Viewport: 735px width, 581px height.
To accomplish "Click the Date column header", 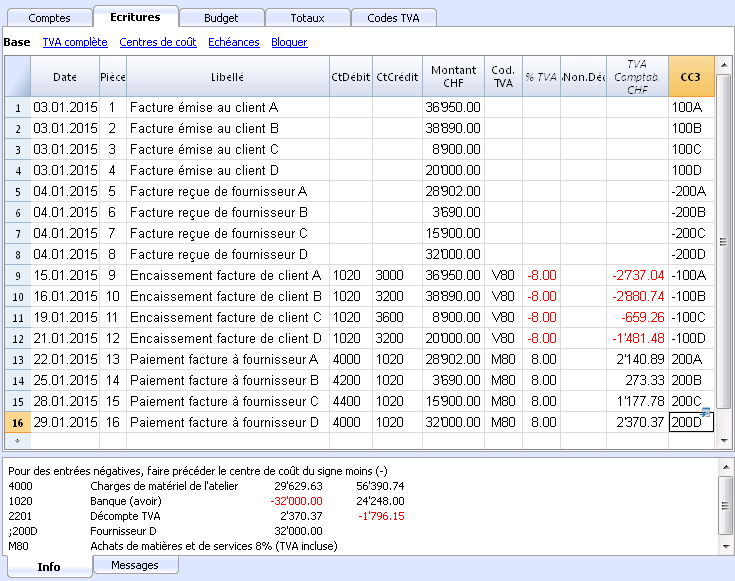I will (x=65, y=76).
